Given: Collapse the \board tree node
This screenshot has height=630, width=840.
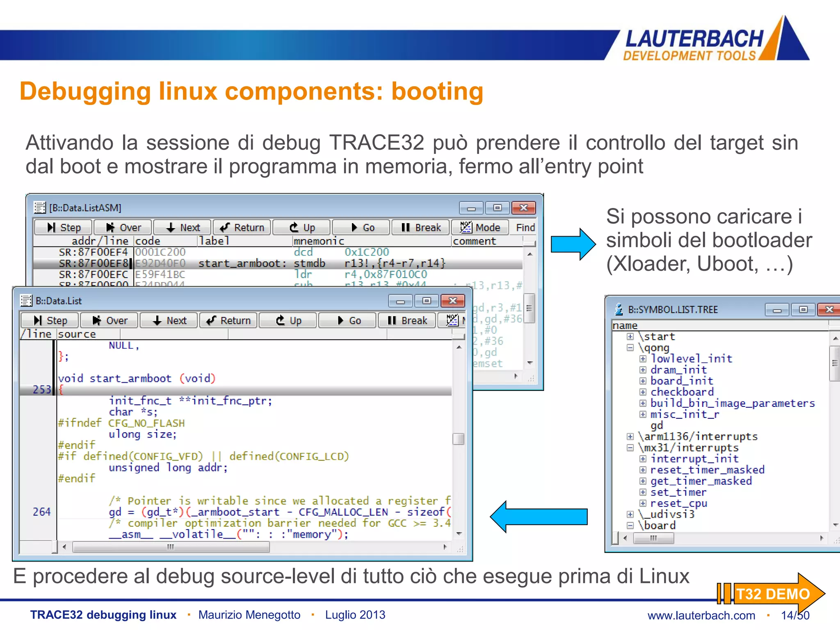Looking at the screenshot, I should (x=630, y=525).
